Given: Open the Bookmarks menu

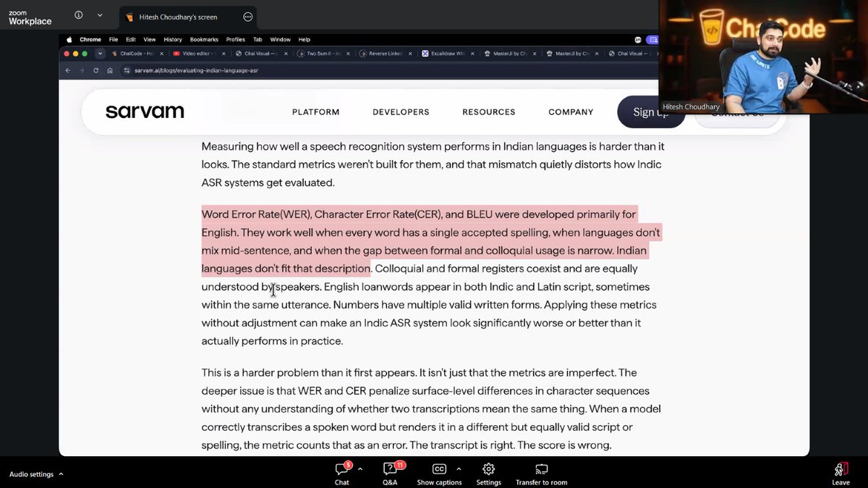Looking at the screenshot, I should coord(204,40).
